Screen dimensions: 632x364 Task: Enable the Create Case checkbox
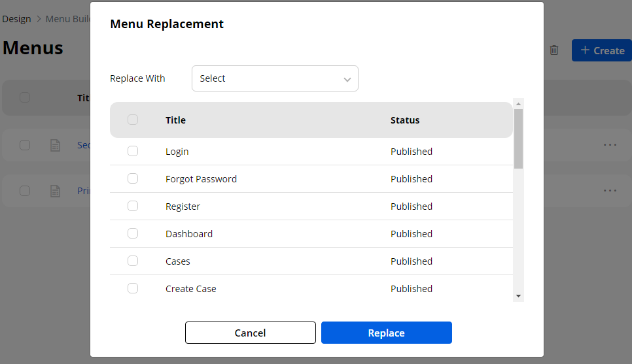pos(133,288)
